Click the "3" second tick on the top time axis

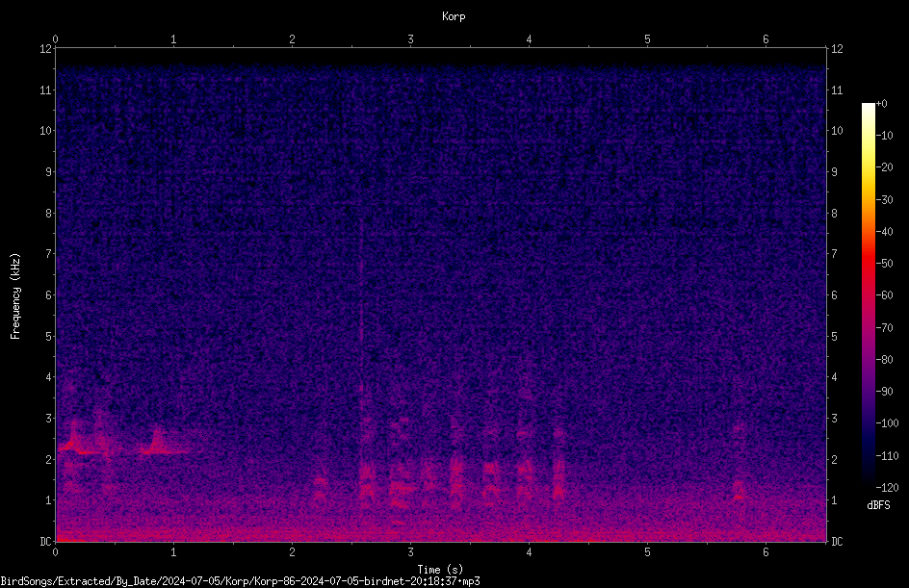[x=410, y=39]
